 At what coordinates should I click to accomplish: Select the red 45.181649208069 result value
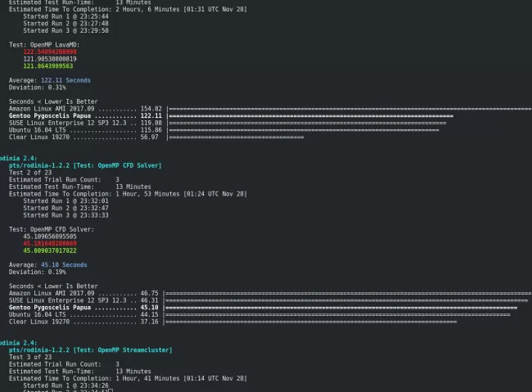point(50,244)
